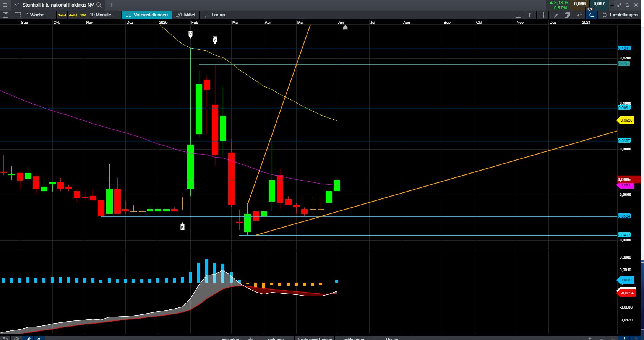This screenshot has height=340, width=644.
Task: Select the 1std interval shortcut
Action: 62,15
